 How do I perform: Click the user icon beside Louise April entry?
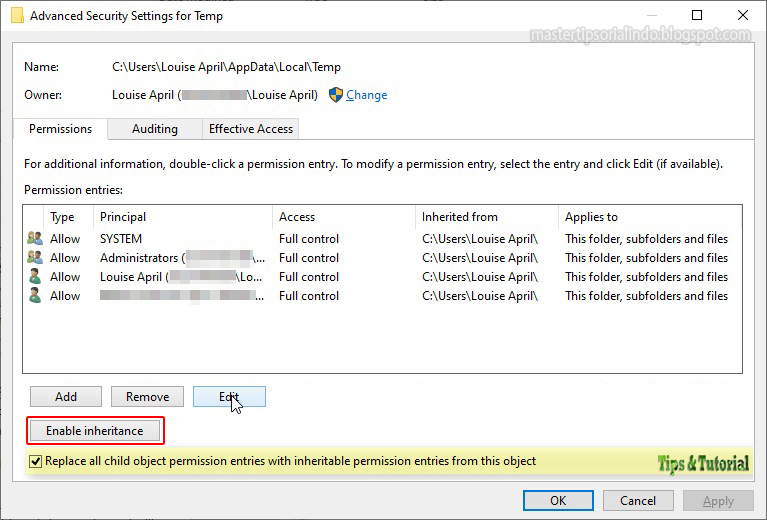[x=35, y=277]
